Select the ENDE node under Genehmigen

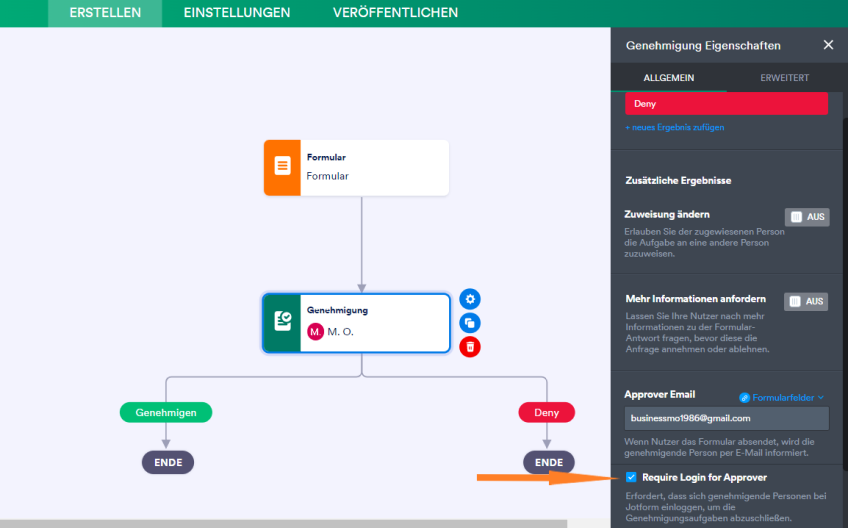[168, 463]
